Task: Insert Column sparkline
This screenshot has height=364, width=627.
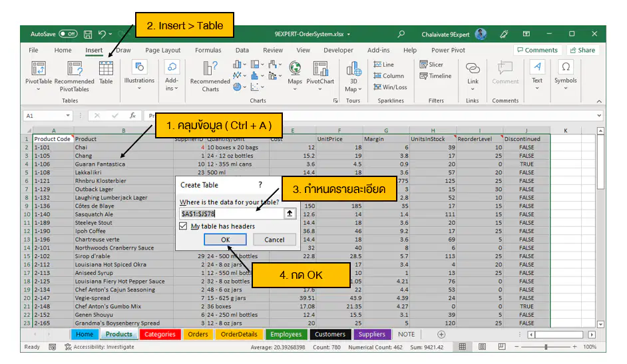Action: [x=389, y=75]
